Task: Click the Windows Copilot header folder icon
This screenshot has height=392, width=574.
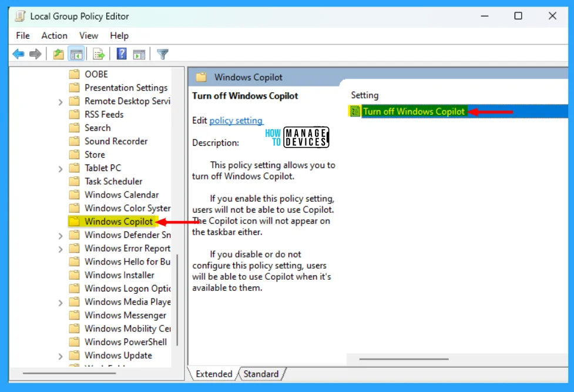Action: click(201, 78)
